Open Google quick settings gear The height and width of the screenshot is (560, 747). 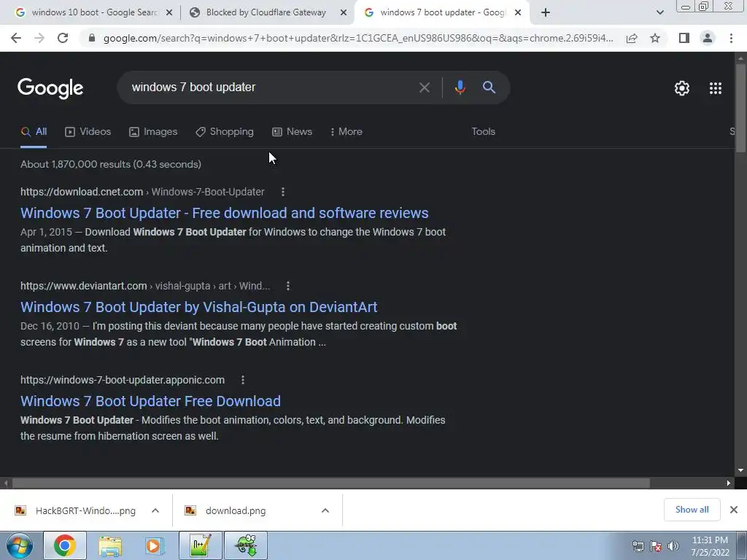pyautogui.click(x=682, y=88)
